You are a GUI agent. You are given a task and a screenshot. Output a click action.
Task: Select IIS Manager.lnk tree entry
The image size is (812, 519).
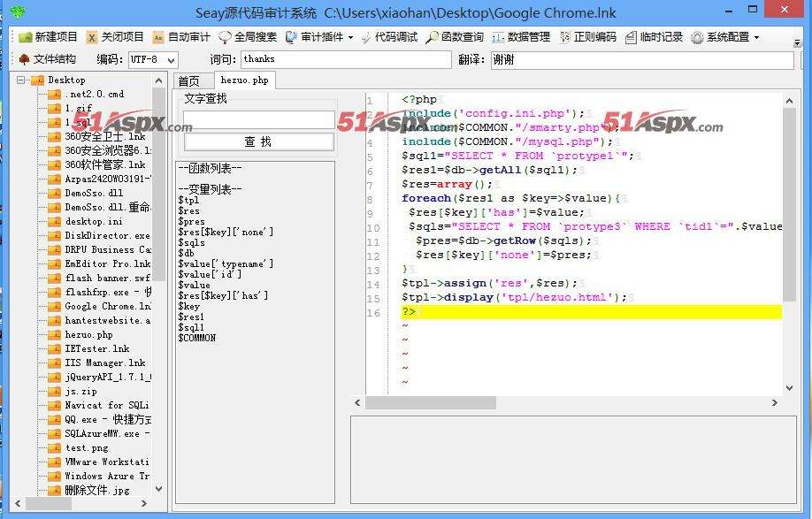[105, 363]
